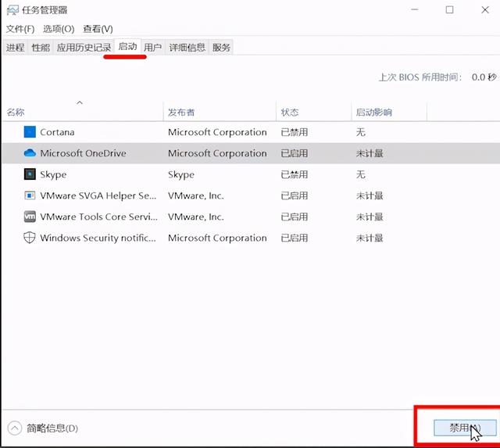
Task: Select the Cortana row name
Action: (57, 132)
